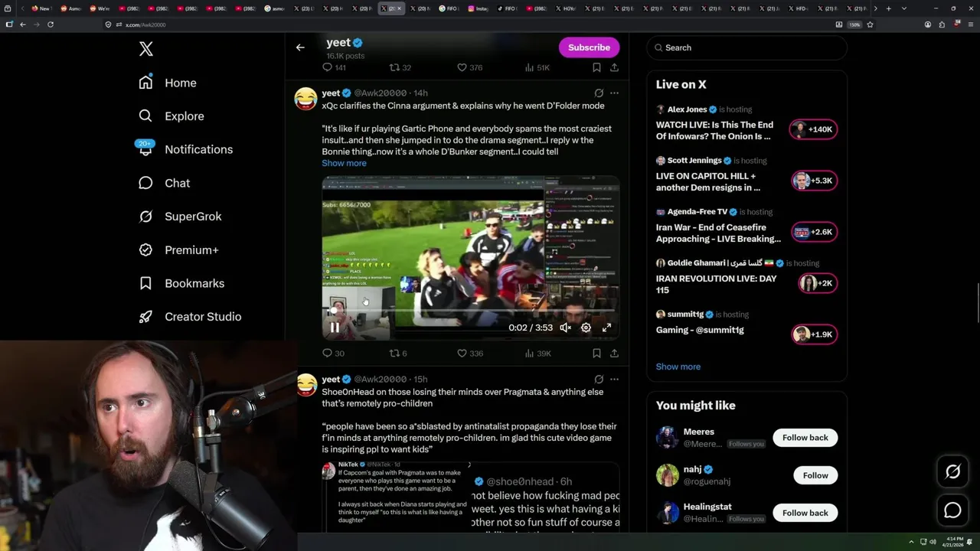980x551 pixels.
Task: Bookmark page with the star icon
Action: pyautogui.click(x=870, y=24)
